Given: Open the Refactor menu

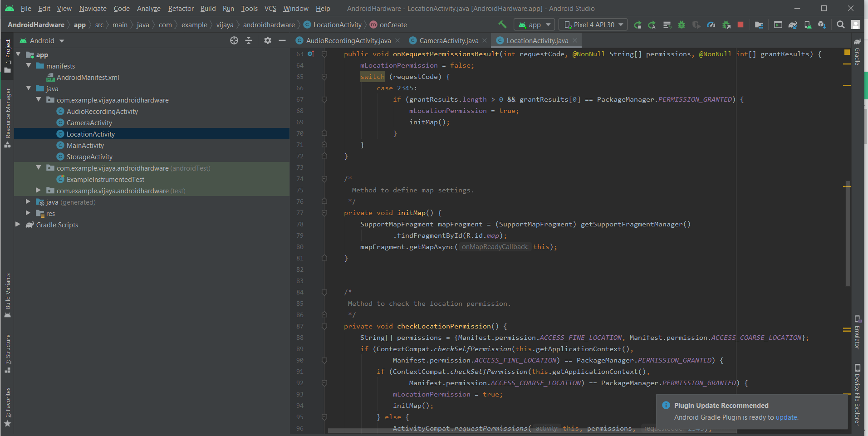Looking at the screenshot, I should pos(181,8).
